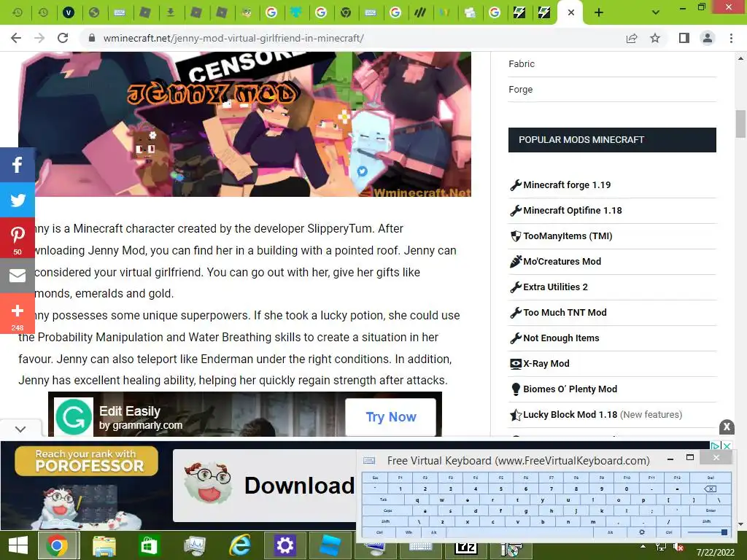Viewport: 747px width, 560px height.
Task: Open a new browser tab
Action: [x=599, y=13]
